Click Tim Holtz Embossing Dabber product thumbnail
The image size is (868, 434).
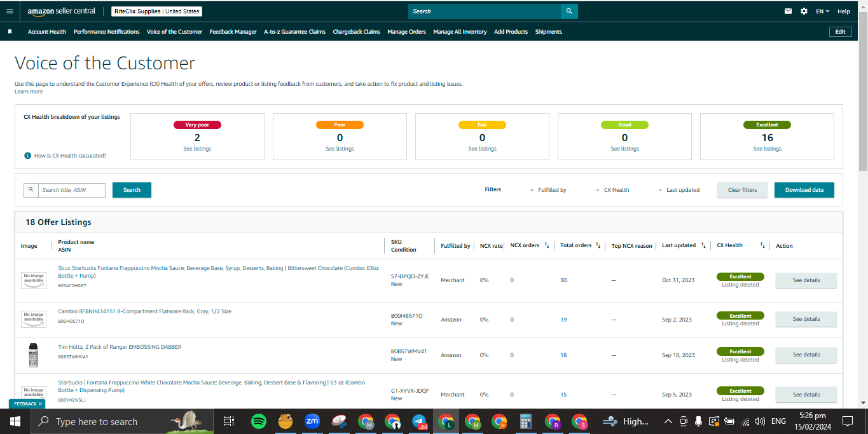tap(34, 355)
